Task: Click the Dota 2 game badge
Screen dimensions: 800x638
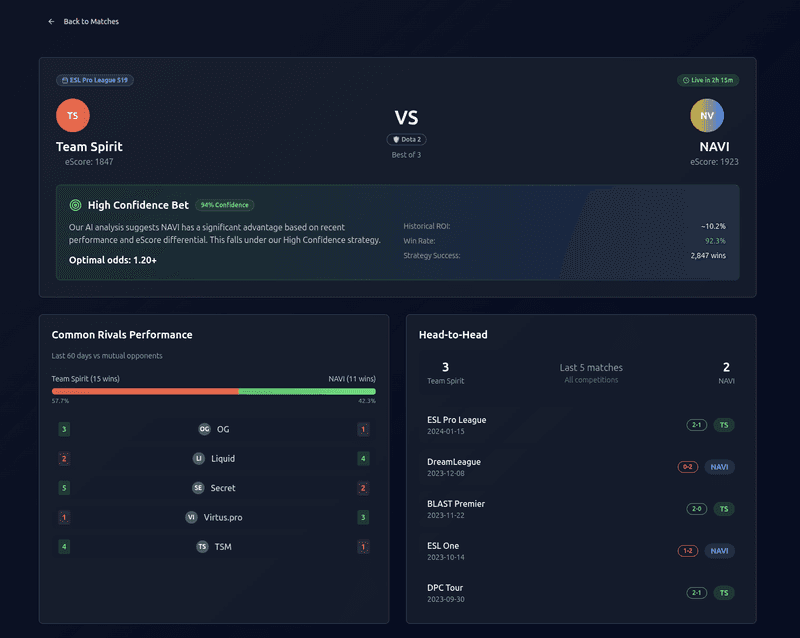Action: pos(406,139)
